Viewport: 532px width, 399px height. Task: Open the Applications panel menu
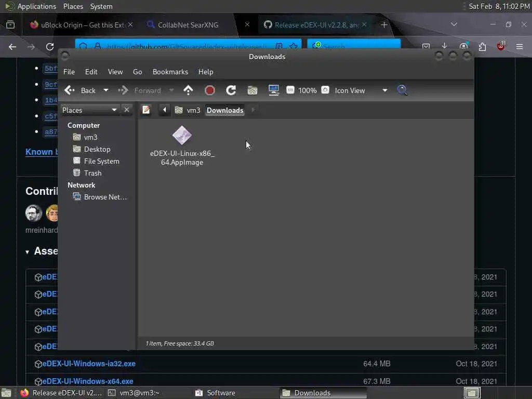click(x=31, y=6)
